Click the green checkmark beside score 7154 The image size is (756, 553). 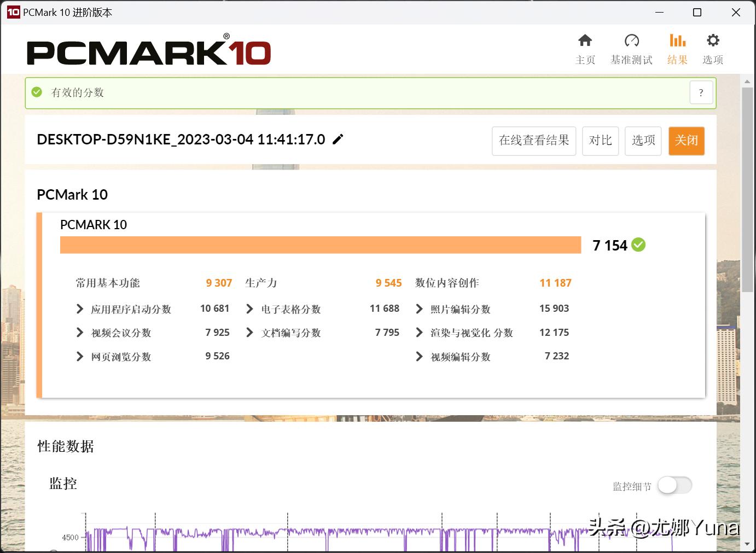(x=638, y=245)
